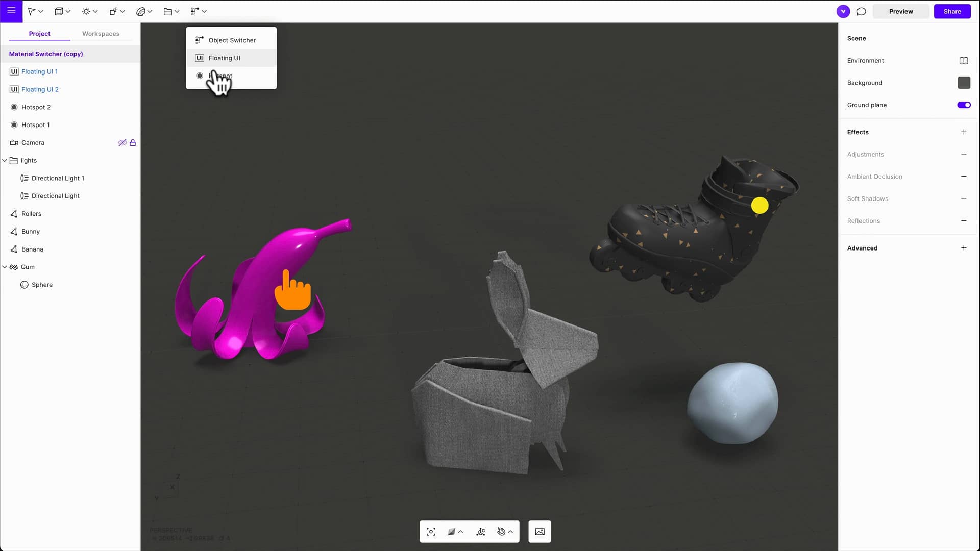
Task: Unlock the Camera layer
Action: (132, 142)
